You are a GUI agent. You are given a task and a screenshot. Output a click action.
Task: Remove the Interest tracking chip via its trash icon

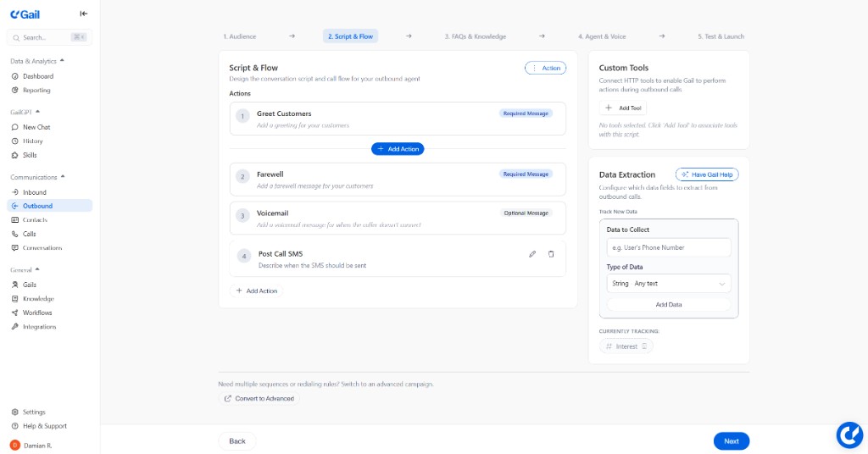pos(644,346)
